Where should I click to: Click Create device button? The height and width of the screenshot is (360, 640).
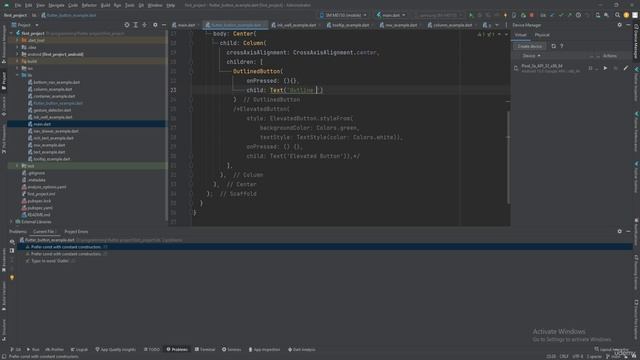tap(529, 46)
